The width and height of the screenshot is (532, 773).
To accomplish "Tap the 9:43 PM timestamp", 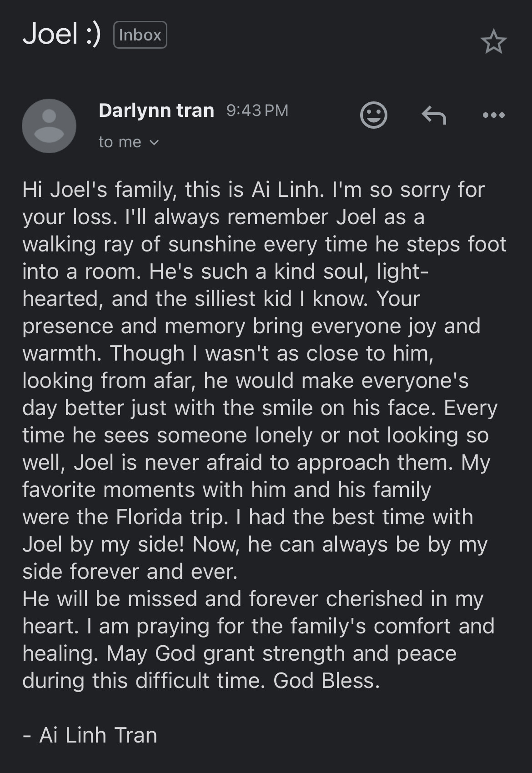I will tap(257, 110).
